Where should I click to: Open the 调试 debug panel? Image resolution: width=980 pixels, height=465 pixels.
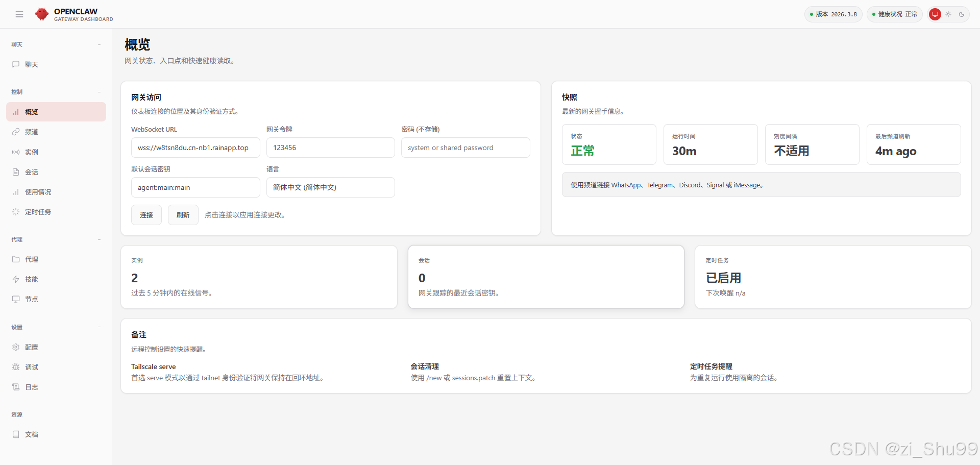tap(31, 366)
